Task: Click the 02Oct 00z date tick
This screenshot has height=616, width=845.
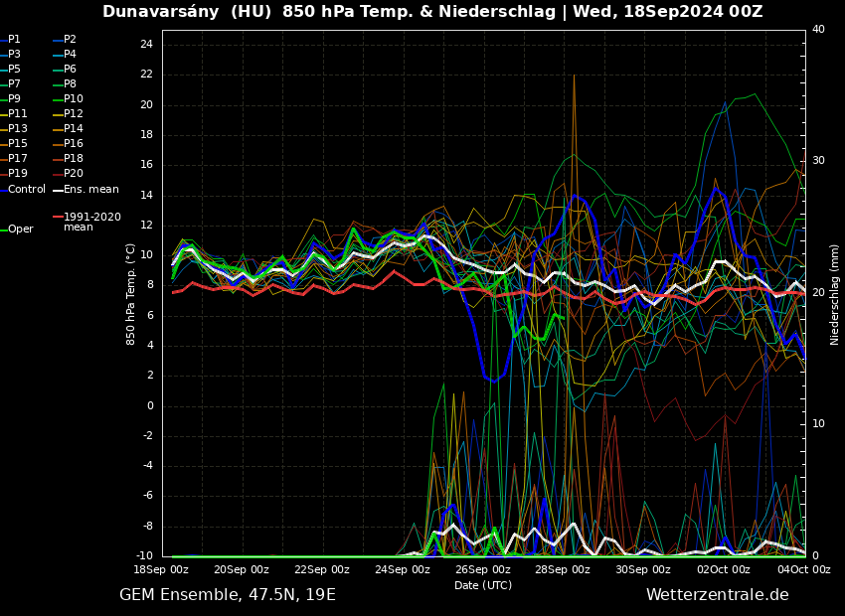Action: click(723, 570)
